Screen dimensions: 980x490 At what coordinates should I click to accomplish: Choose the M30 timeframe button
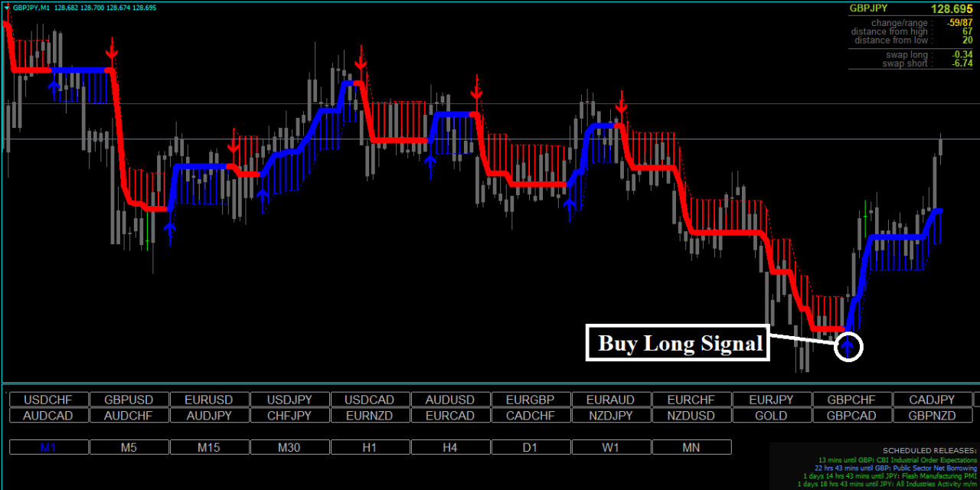[x=290, y=447]
